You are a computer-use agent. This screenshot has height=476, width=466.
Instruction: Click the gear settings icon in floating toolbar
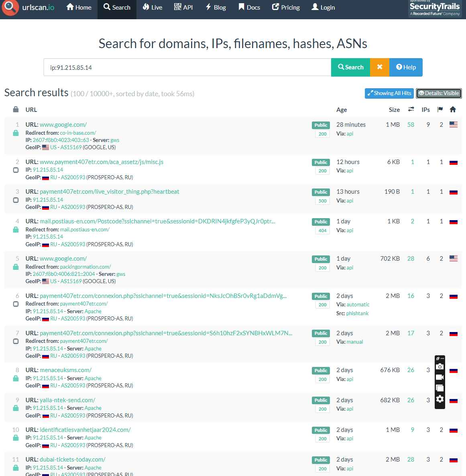pyautogui.click(x=440, y=399)
